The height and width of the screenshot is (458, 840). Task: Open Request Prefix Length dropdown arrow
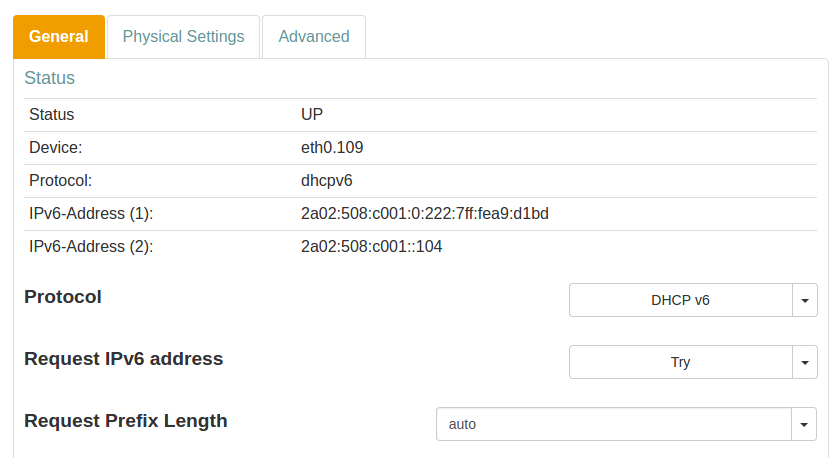805,424
